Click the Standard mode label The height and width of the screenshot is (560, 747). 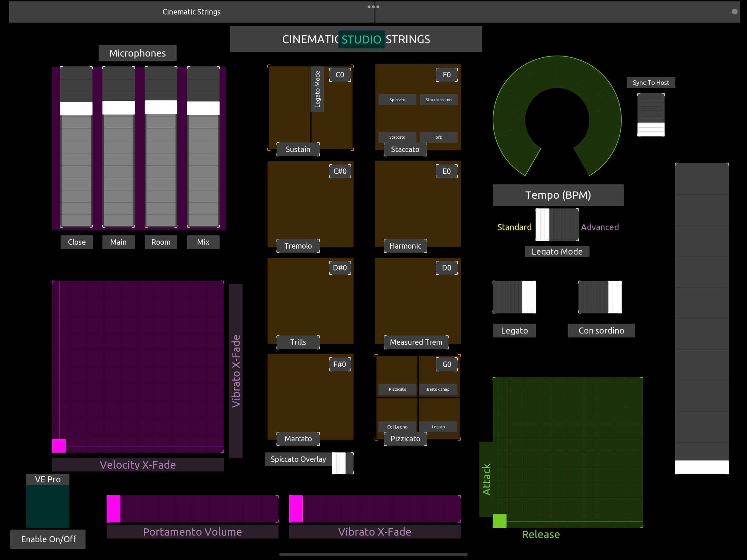[x=514, y=227]
